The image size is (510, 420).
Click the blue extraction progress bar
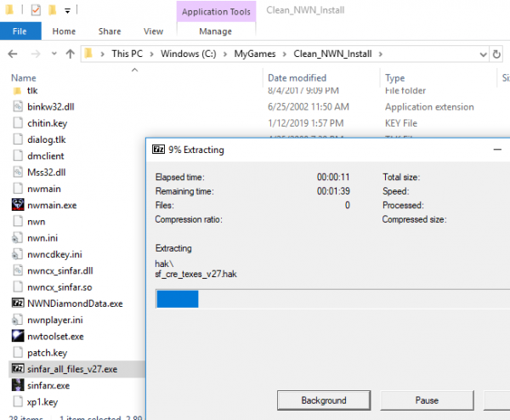pos(178,299)
